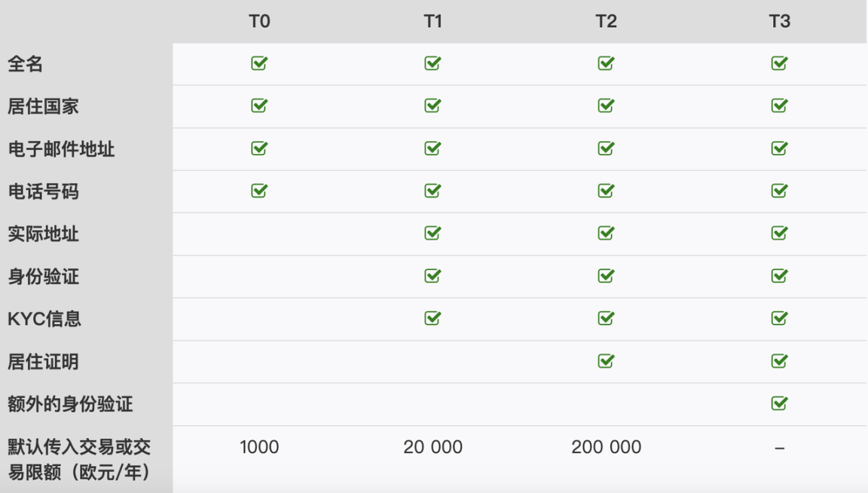
Task: Click the T0 column header
Action: pyautogui.click(x=259, y=22)
